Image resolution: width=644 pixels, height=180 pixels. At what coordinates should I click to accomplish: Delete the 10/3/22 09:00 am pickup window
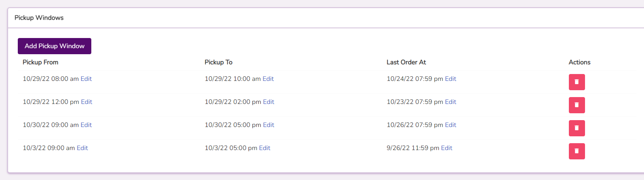point(577,151)
